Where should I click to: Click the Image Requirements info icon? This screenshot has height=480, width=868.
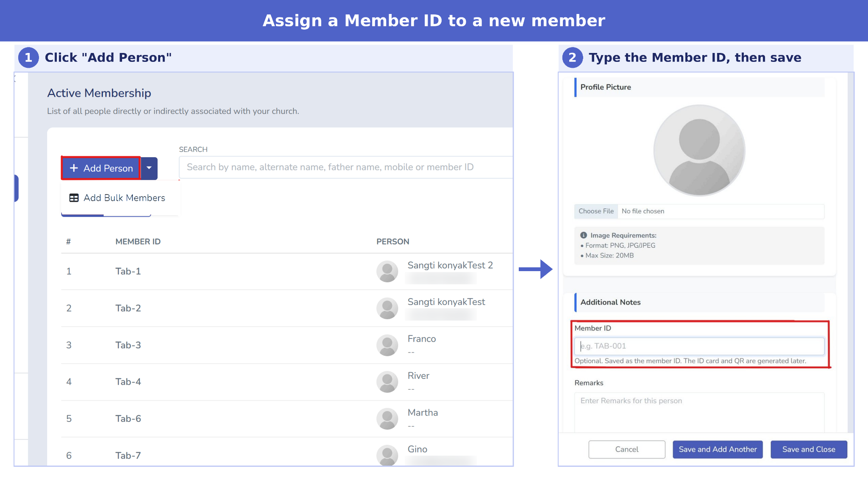[x=584, y=235]
